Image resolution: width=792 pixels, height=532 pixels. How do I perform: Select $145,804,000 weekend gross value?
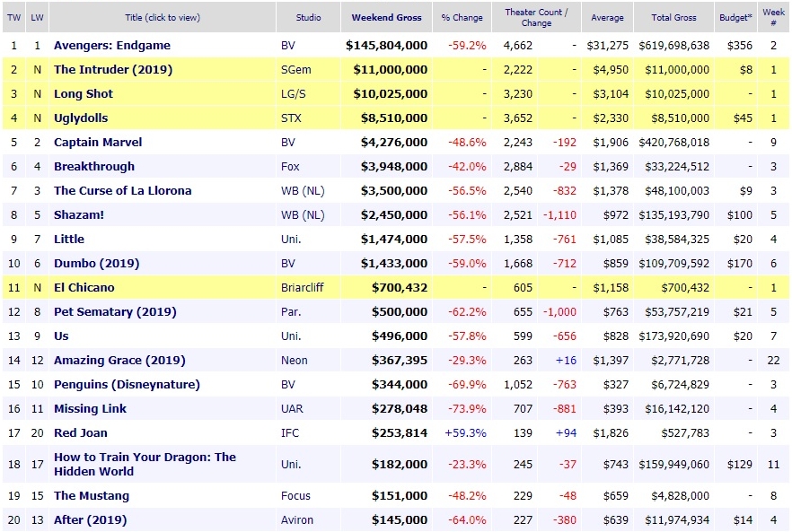(x=386, y=46)
